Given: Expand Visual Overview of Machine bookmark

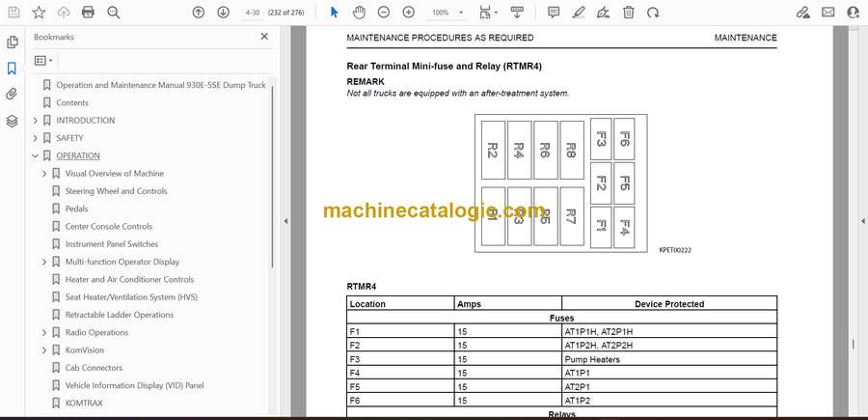Looking at the screenshot, I should (44, 174).
